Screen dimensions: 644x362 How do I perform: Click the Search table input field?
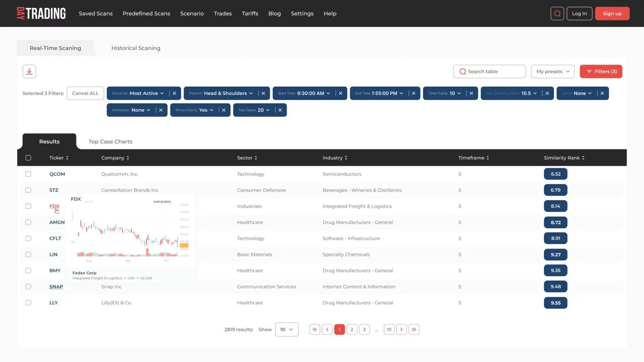(x=490, y=71)
